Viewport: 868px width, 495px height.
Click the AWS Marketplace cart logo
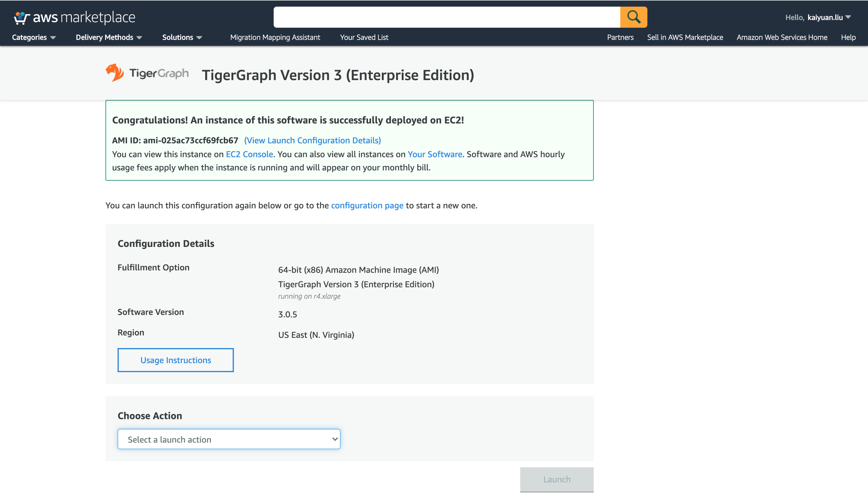pos(20,17)
